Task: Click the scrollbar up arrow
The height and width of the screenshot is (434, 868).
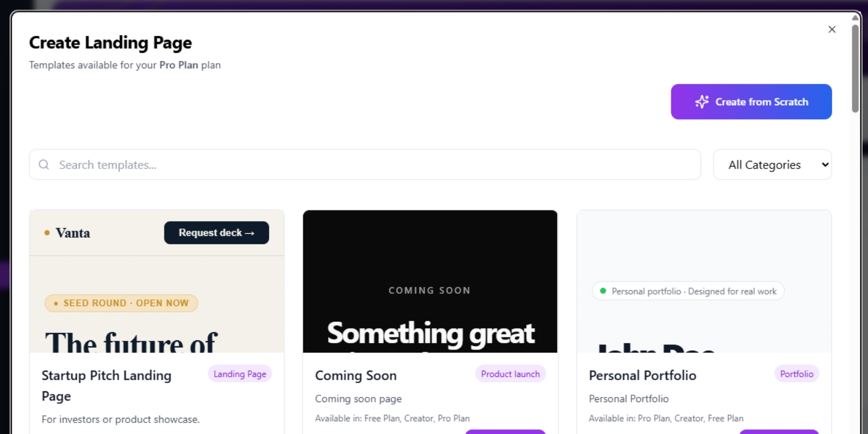Action: click(855, 17)
